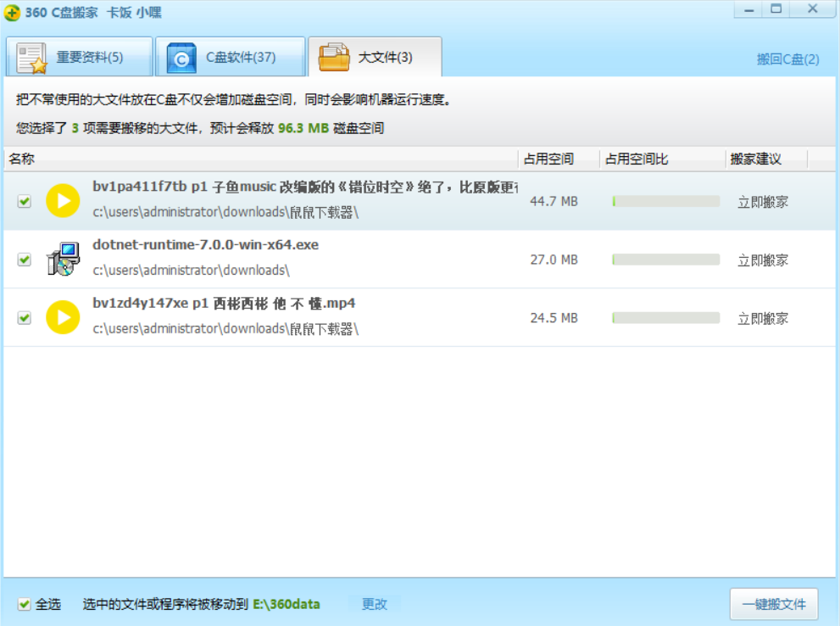Toggle the 全选 select-all checkbox
Image resolution: width=840 pixels, height=626 pixels.
coord(24,604)
